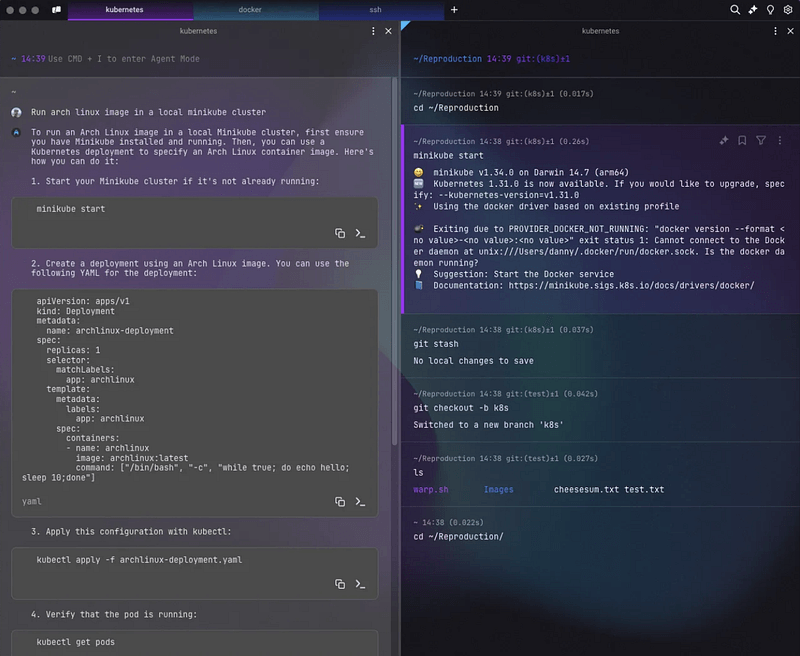Insert 'kubectl apply' command into terminal

(360, 583)
